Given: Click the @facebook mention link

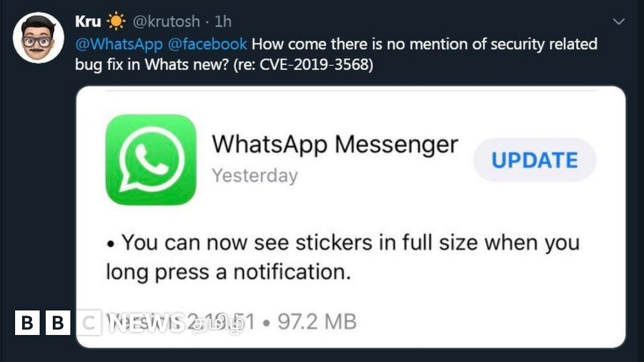Looking at the screenshot, I should [208, 44].
